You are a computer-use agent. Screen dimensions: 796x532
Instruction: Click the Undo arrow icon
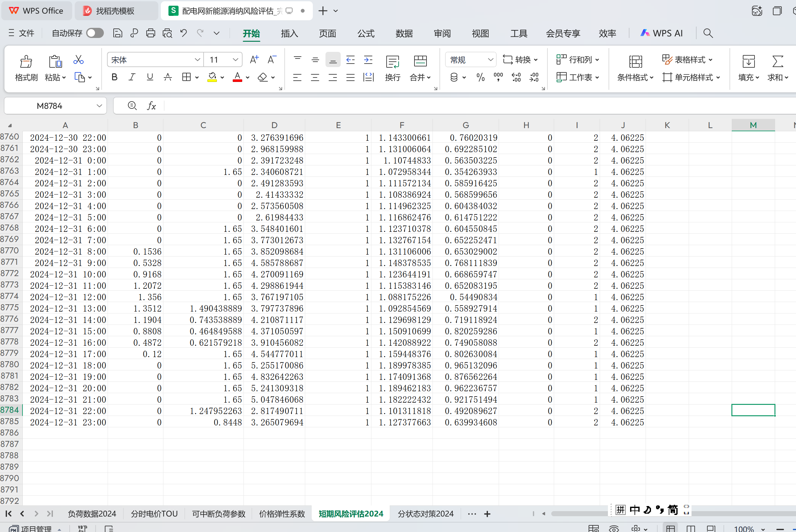pyautogui.click(x=184, y=33)
